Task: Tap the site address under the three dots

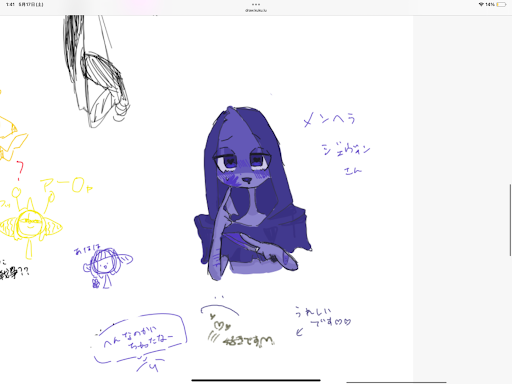Action: [256, 10]
